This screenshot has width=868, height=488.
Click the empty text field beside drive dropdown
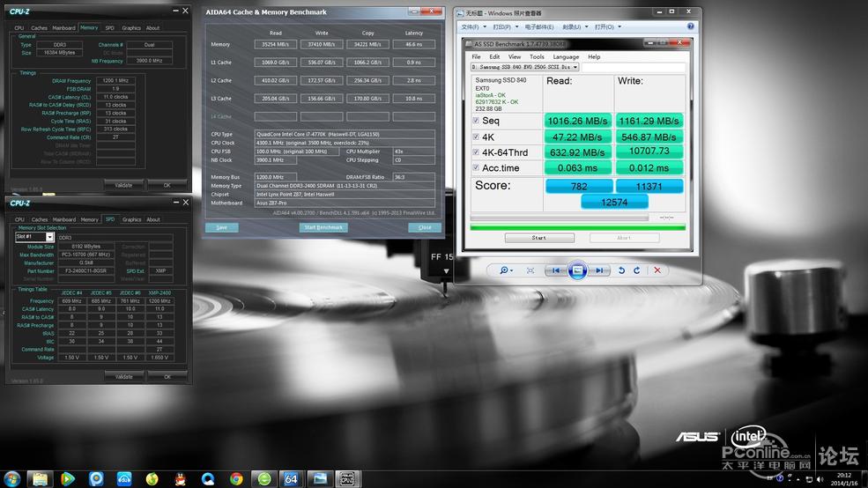tap(634, 67)
